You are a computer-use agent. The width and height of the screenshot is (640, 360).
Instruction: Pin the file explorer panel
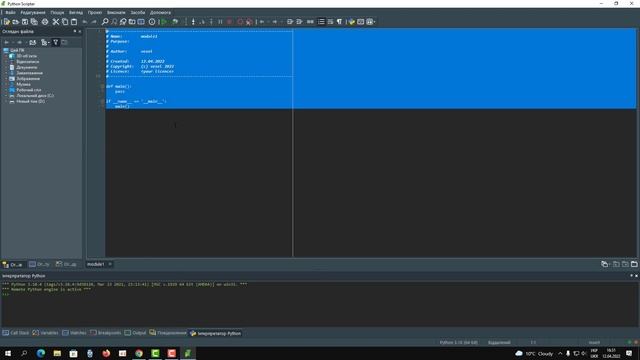[75, 31]
